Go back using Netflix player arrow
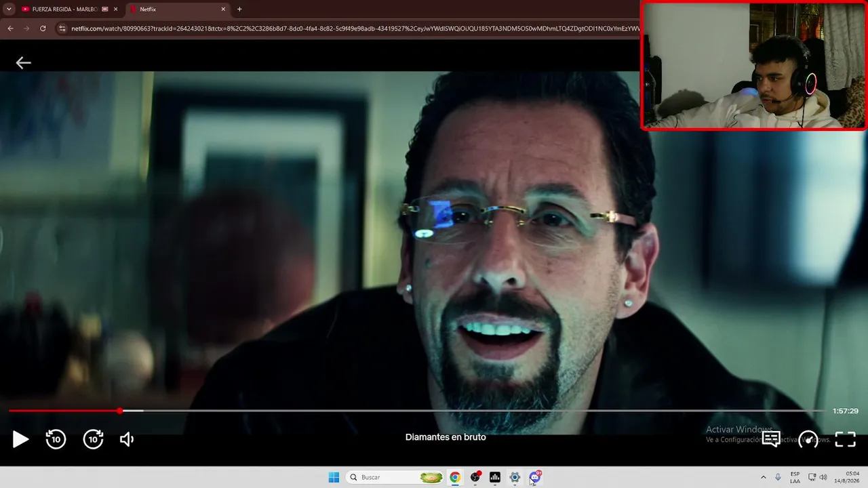 coord(23,63)
